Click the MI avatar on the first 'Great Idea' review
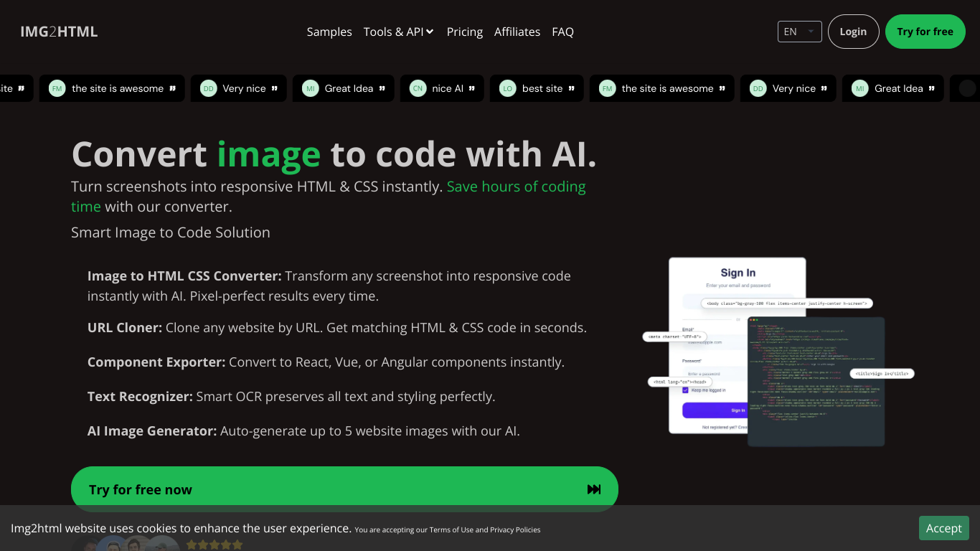980x551 pixels. [311, 88]
